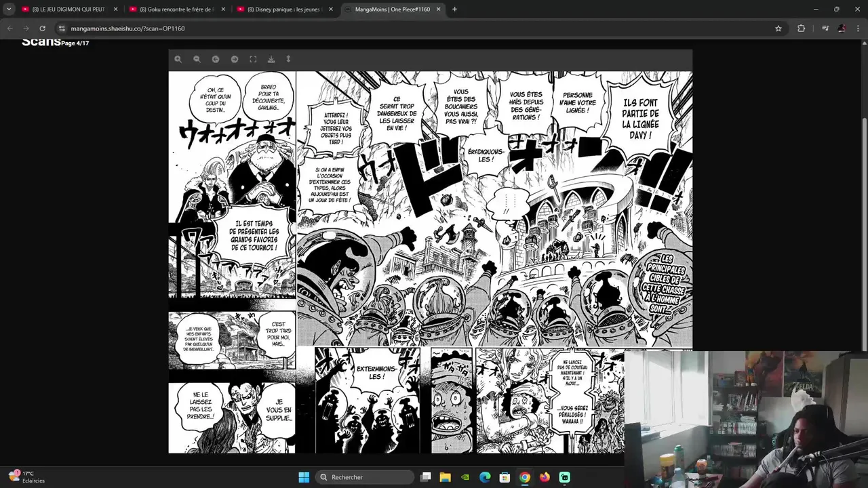Open media control button in Chrome toolbar
The height and width of the screenshot is (488, 868).
[x=825, y=28]
